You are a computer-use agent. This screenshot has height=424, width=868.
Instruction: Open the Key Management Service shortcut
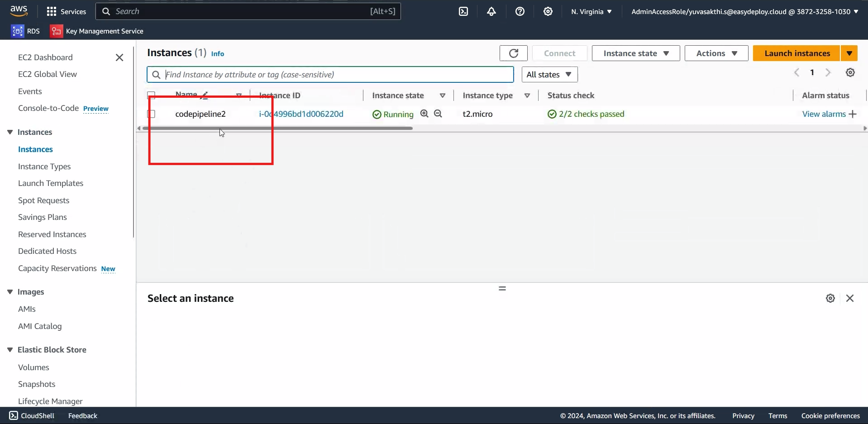97,31
